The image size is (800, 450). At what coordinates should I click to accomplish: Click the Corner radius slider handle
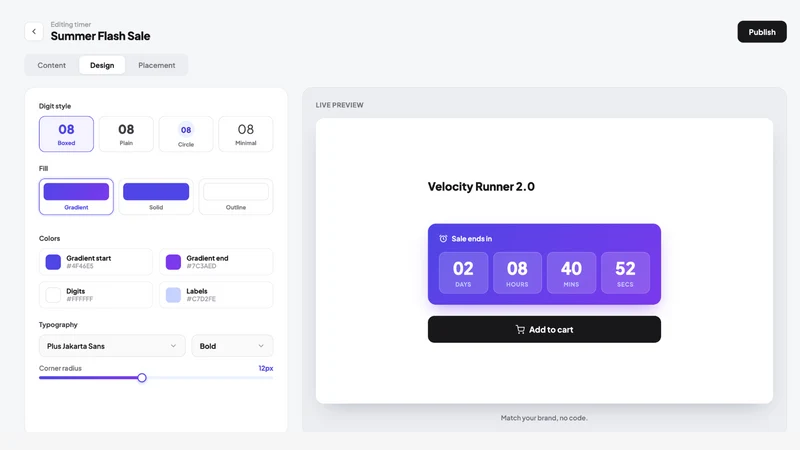(x=142, y=378)
